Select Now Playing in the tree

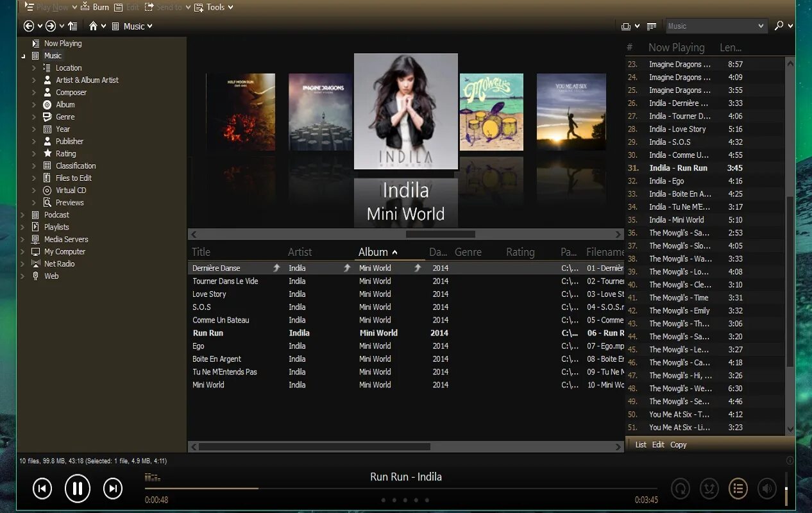tap(63, 44)
